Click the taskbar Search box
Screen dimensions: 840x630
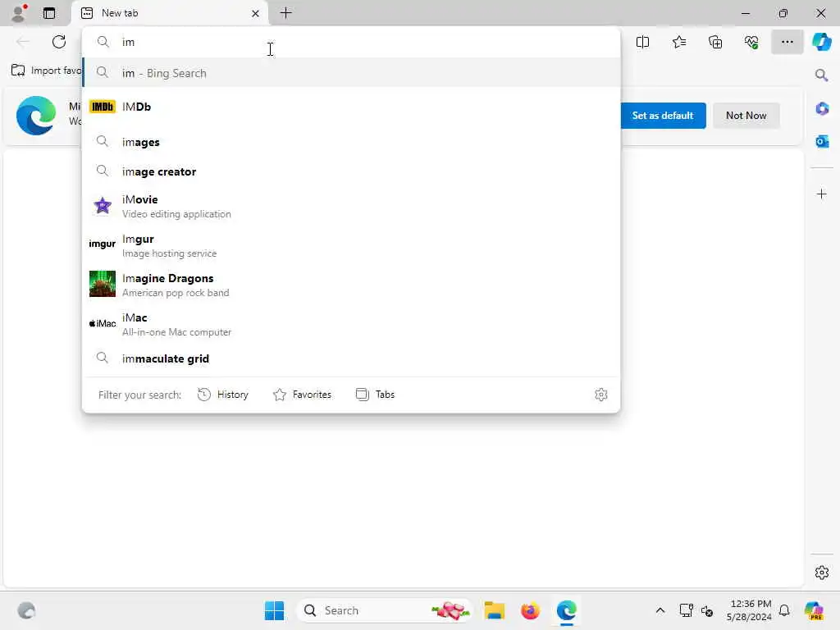point(384,610)
